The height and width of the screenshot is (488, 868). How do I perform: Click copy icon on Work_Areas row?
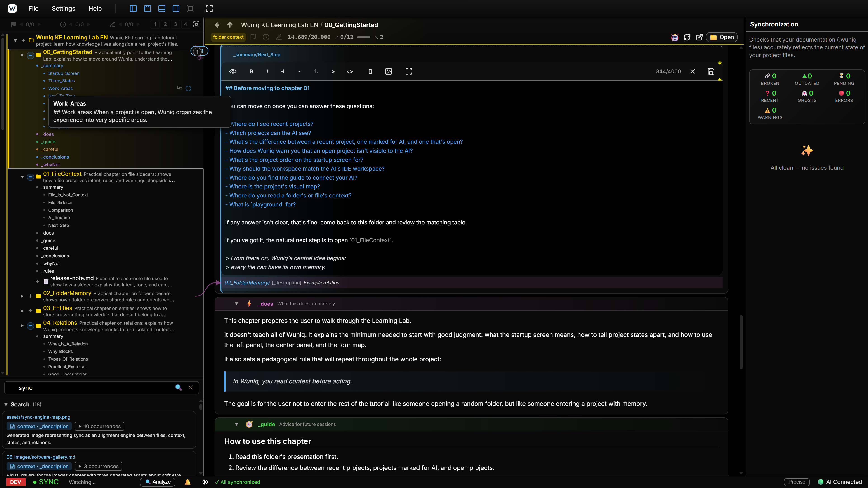(x=180, y=88)
